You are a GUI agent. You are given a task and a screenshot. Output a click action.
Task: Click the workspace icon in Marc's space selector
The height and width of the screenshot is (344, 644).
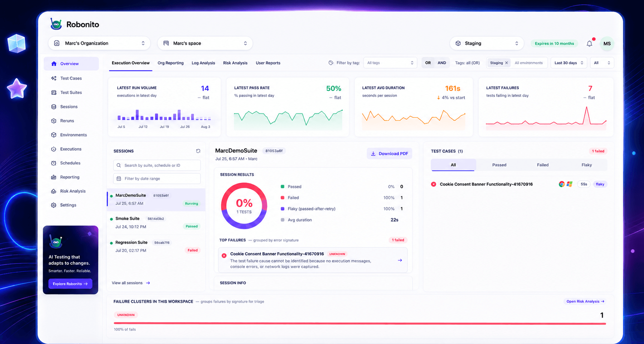[x=166, y=43]
